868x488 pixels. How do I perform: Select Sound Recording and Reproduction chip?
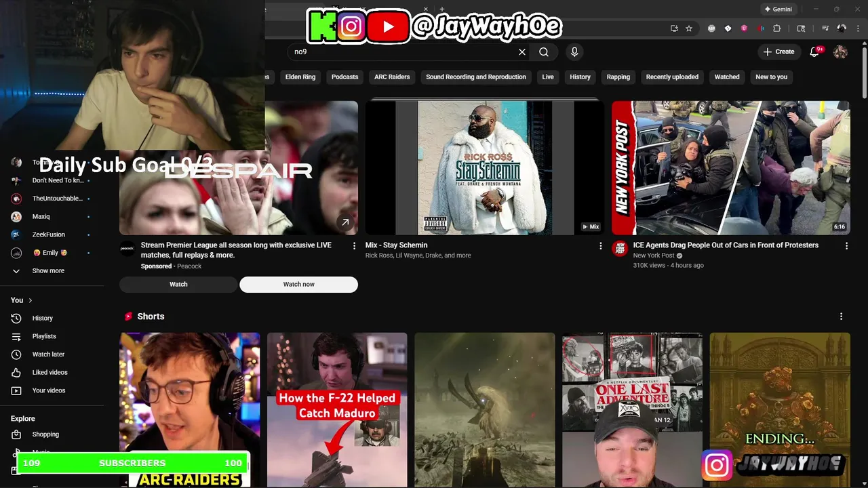[x=476, y=77]
